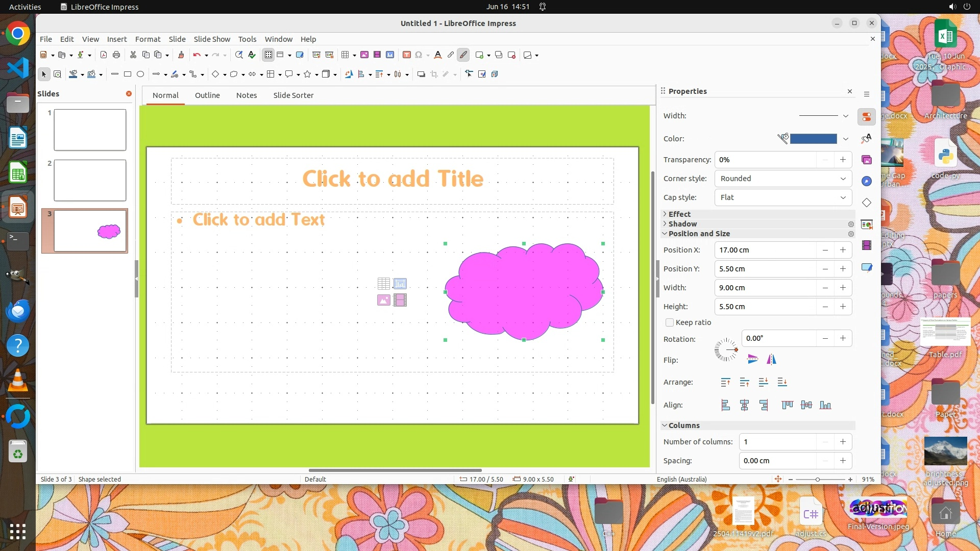Image resolution: width=980 pixels, height=551 pixels.
Task: Click Bring to Front arrange icon
Action: 725,382
